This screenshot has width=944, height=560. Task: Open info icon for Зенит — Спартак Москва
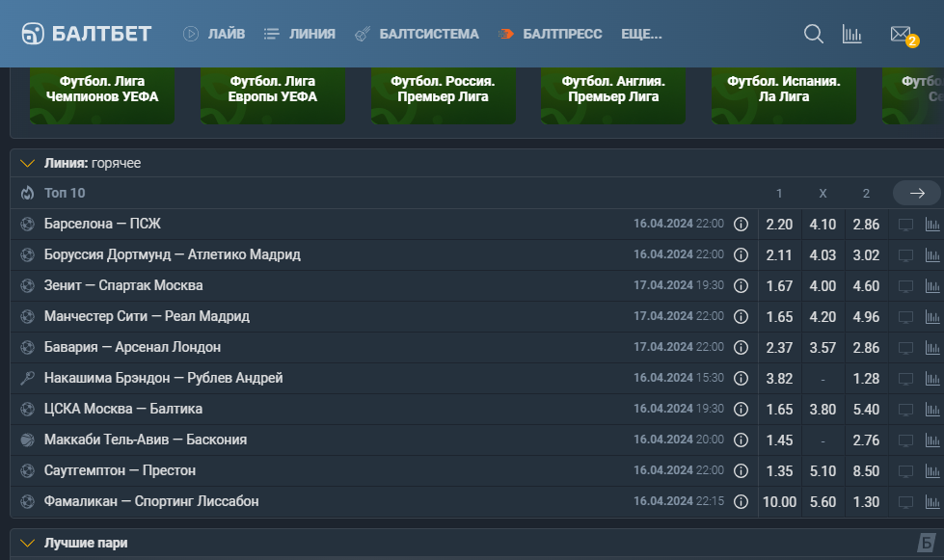[x=741, y=285]
